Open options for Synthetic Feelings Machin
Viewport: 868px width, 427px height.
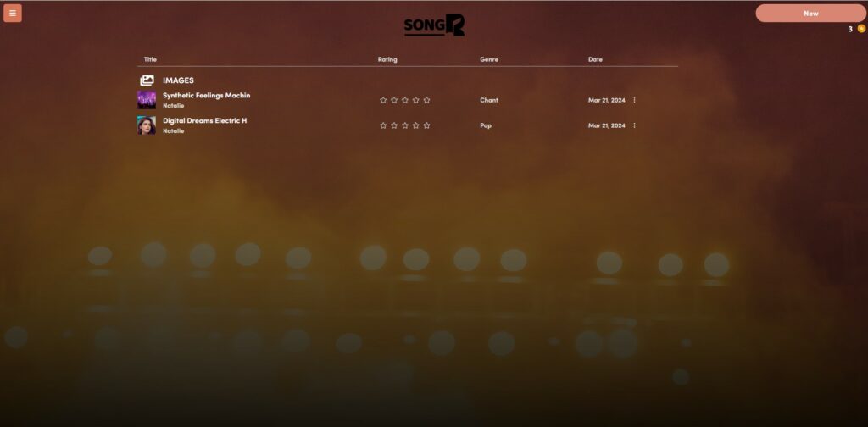point(634,100)
